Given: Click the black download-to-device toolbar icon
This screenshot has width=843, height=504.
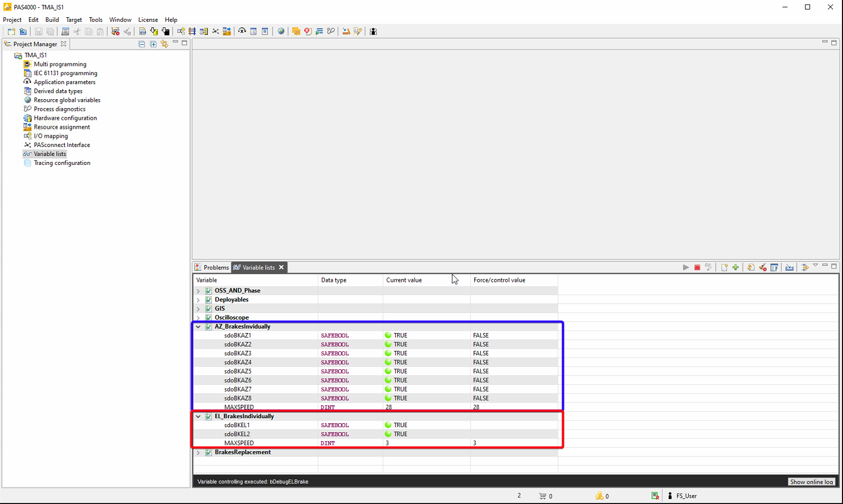Looking at the screenshot, I should point(165,32).
